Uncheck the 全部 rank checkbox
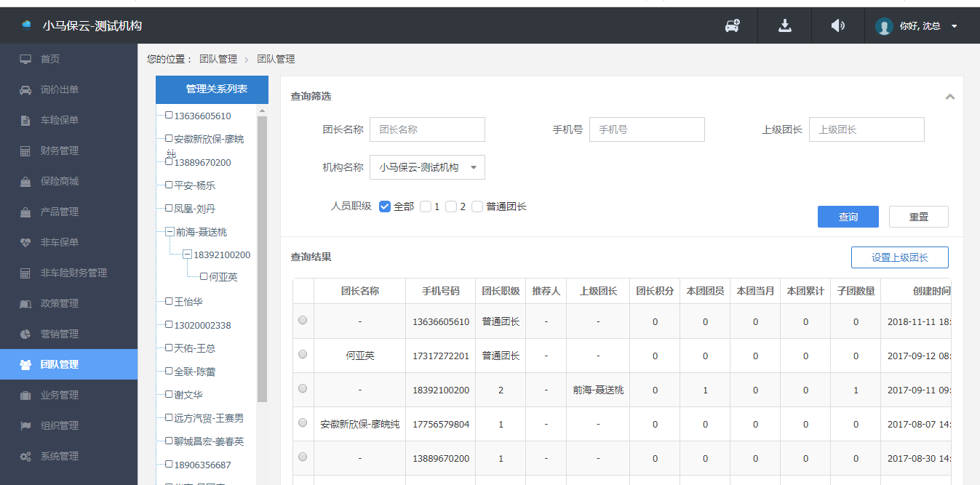Screen dimensions: 980x485 pyautogui.click(x=386, y=207)
